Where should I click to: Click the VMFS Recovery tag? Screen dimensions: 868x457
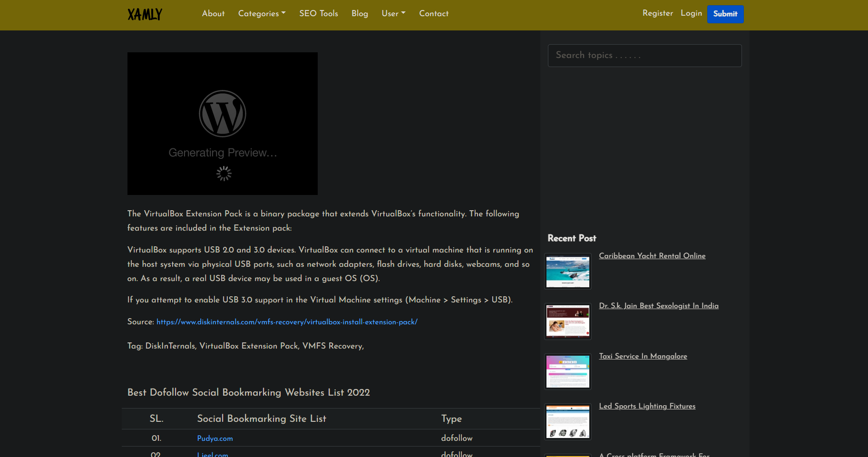(x=332, y=346)
